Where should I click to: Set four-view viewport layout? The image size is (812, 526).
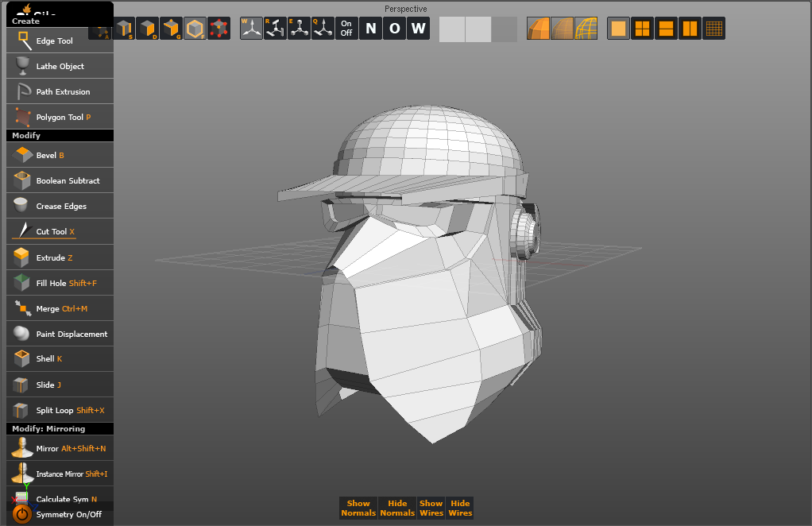pyautogui.click(x=642, y=29)
